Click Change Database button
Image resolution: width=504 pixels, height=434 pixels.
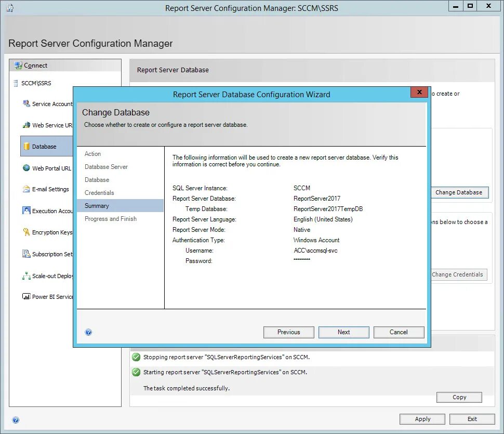click(x=459, y=192)
